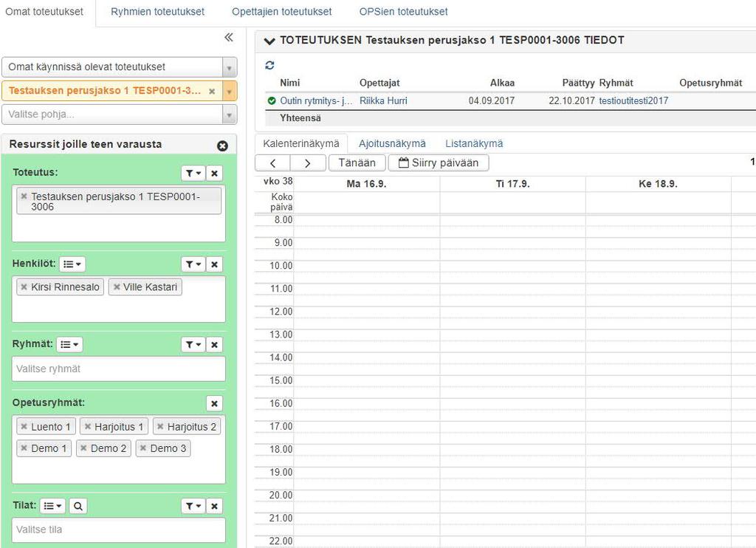Remove Demo 1 from Opetusryhmät
Image resolution: width=756 pixels, height=548 pixels.
click(24, 448)
